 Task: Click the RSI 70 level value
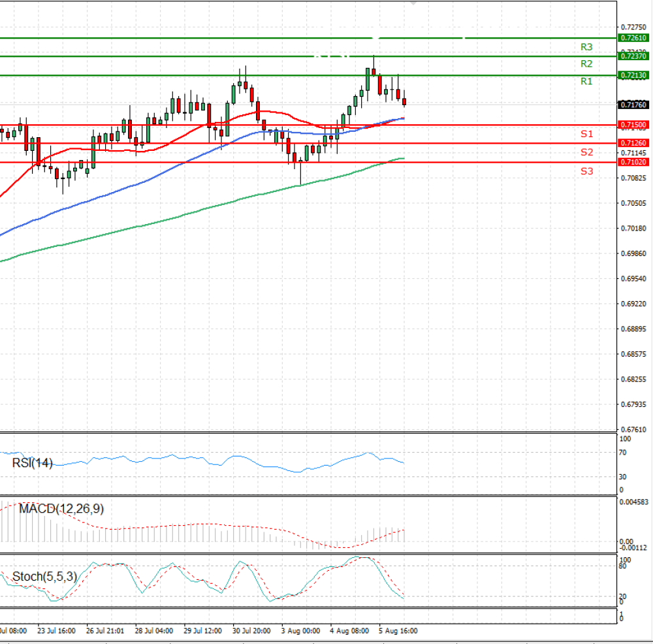click(622, 453)
